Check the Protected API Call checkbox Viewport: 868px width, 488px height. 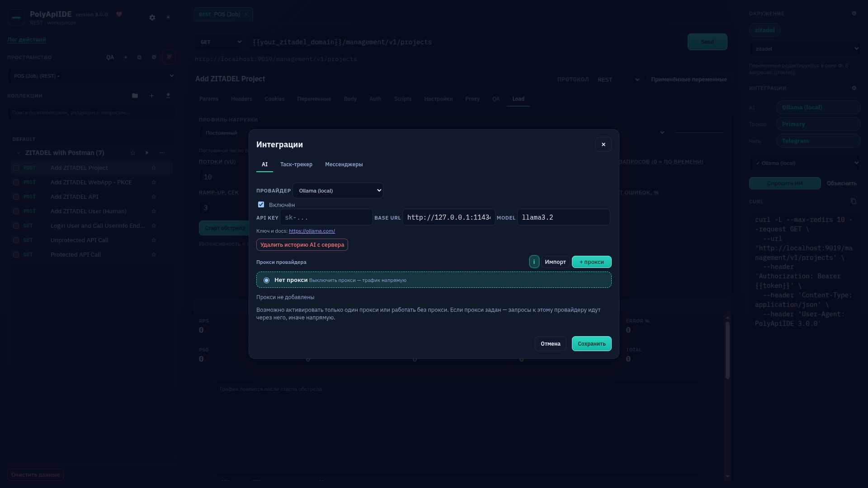[x=16, y=255]
